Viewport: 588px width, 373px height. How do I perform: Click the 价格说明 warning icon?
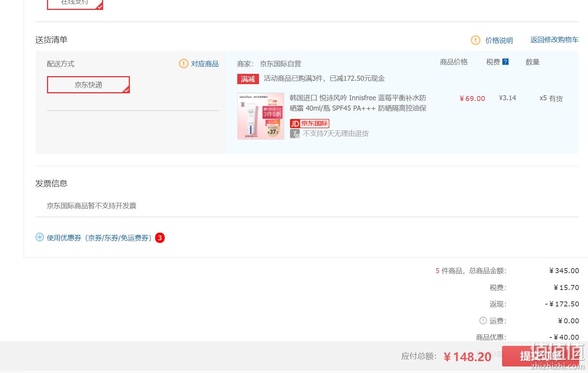[x=475, y=40]
